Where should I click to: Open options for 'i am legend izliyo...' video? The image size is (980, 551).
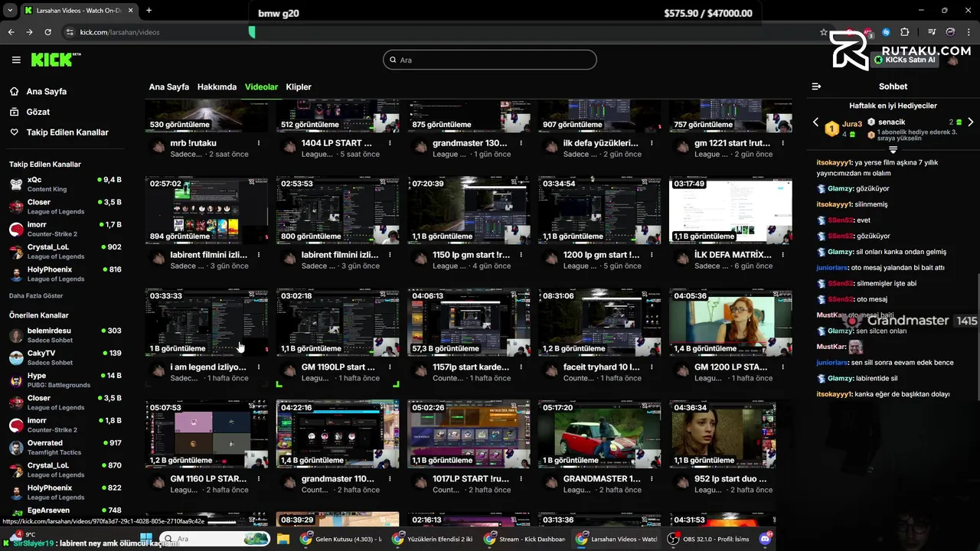click(259, 367)
